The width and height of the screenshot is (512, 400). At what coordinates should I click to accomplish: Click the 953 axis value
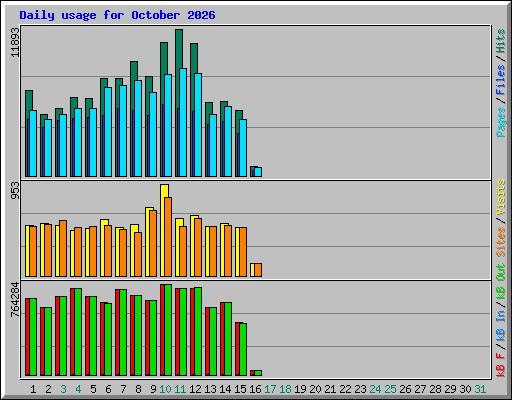coord(15,191)
